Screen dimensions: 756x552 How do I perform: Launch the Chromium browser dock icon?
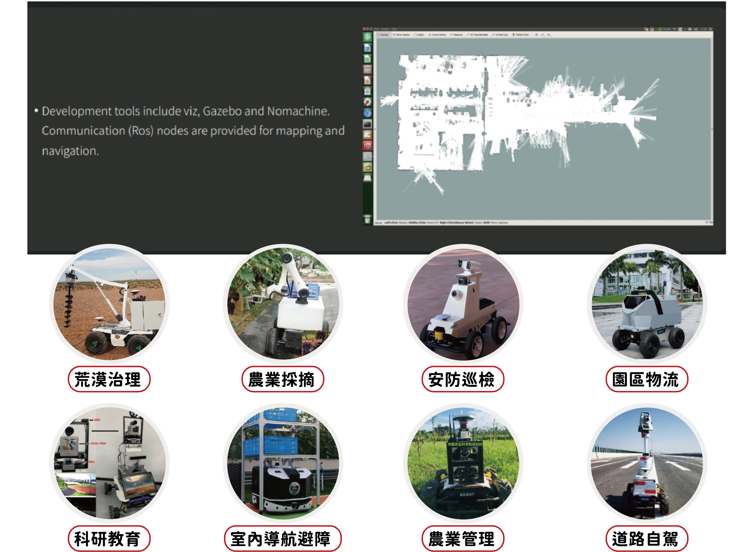click(367, 113)
